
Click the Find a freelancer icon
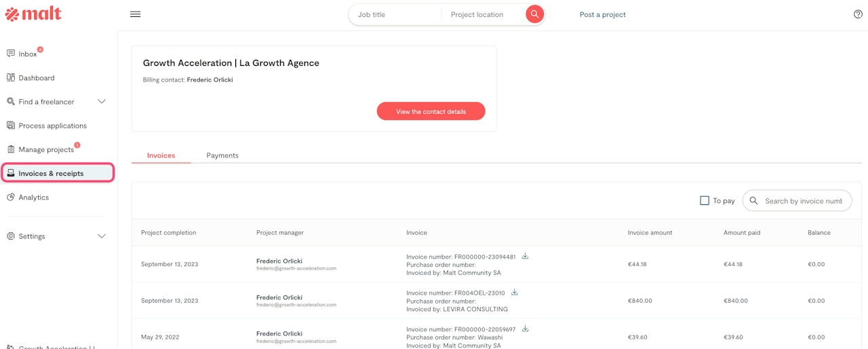click(11, 101)
